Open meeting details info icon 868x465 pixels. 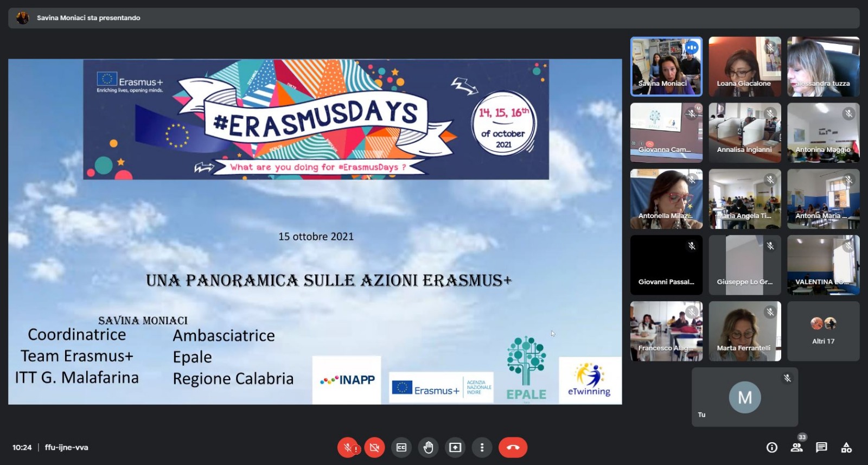pos(771,448)
